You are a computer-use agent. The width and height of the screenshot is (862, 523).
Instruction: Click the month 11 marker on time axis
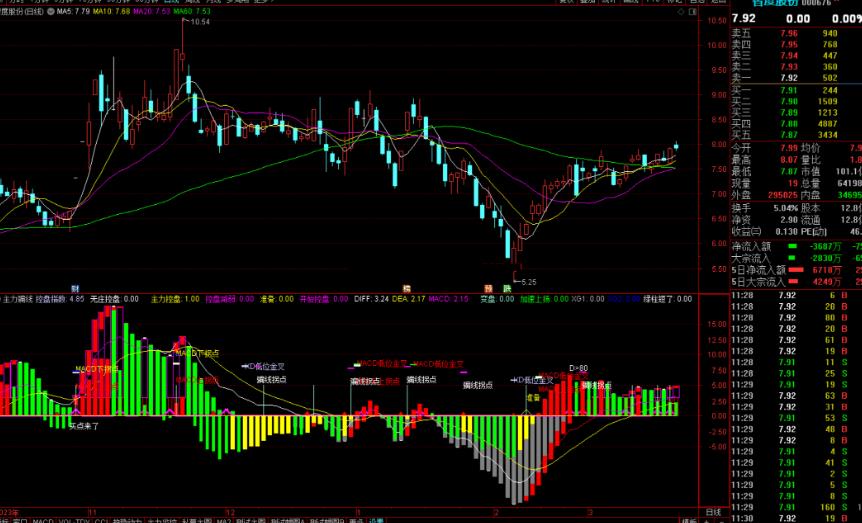click(92, 511)
